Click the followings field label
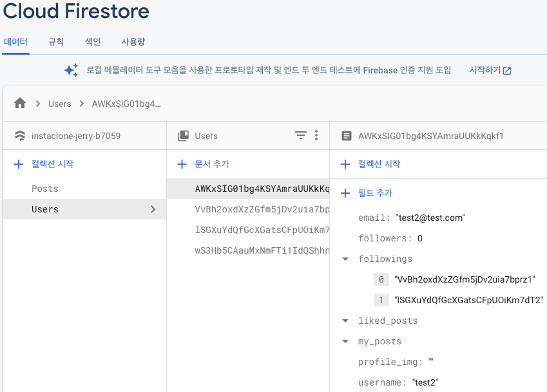The image size is (547, 392). click(x=385, y=259)
